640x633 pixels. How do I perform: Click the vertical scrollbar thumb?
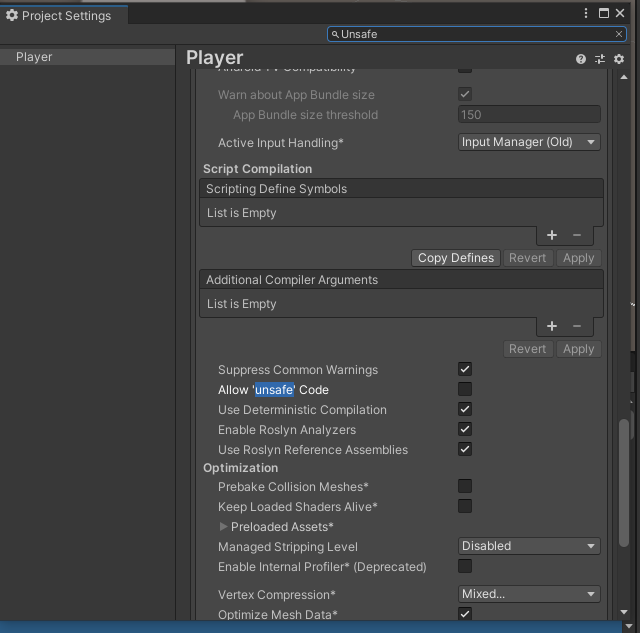[x=624, y=483]
